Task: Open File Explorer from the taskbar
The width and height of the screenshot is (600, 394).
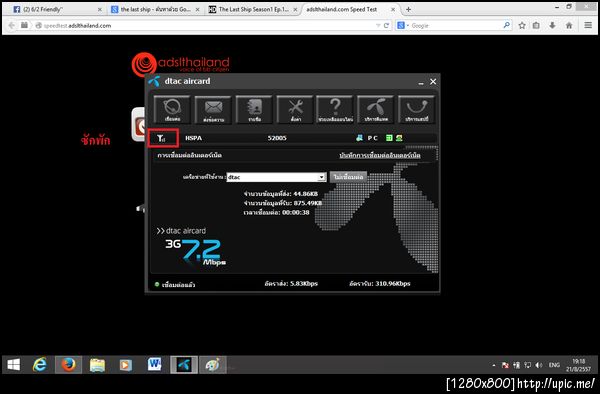Action: click(97, 365)
